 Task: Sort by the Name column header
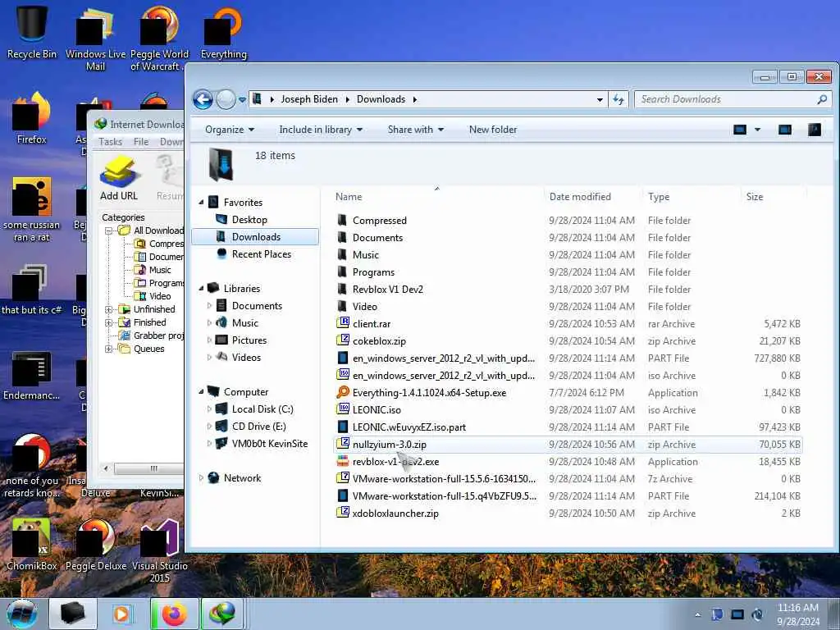coord(436,197)
